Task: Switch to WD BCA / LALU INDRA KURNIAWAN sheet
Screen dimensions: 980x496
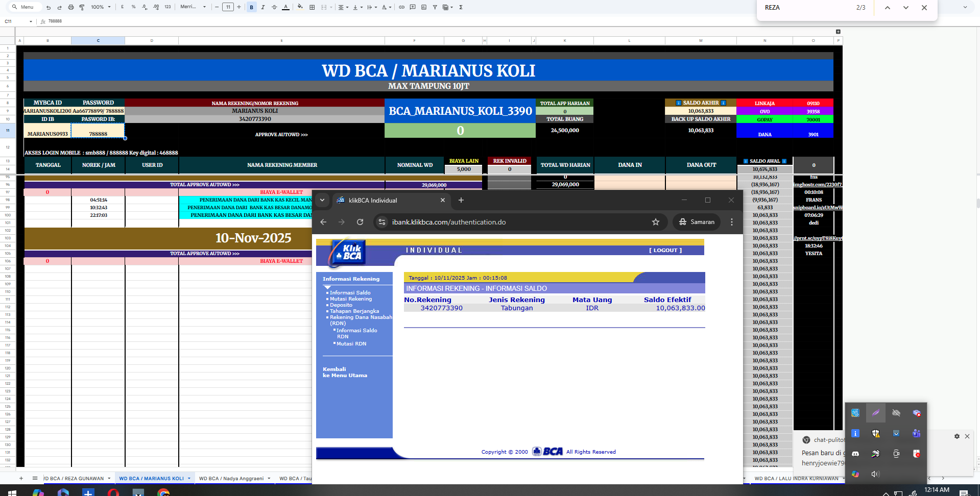Action: pos(798,479)
